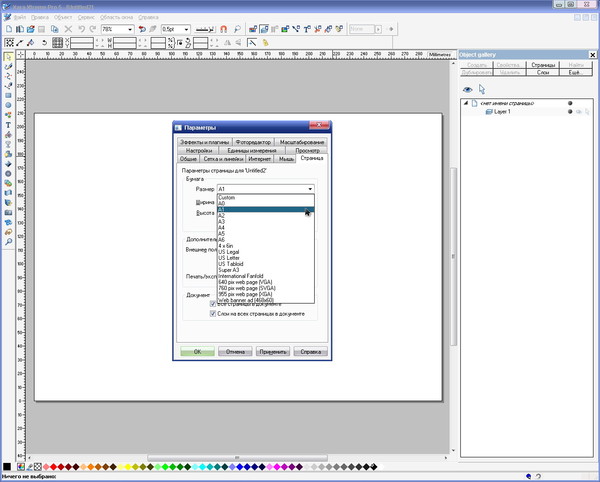Select the Selector arrow tool in toolbox
Screen dimensions: 600x482
click(8, 57)
